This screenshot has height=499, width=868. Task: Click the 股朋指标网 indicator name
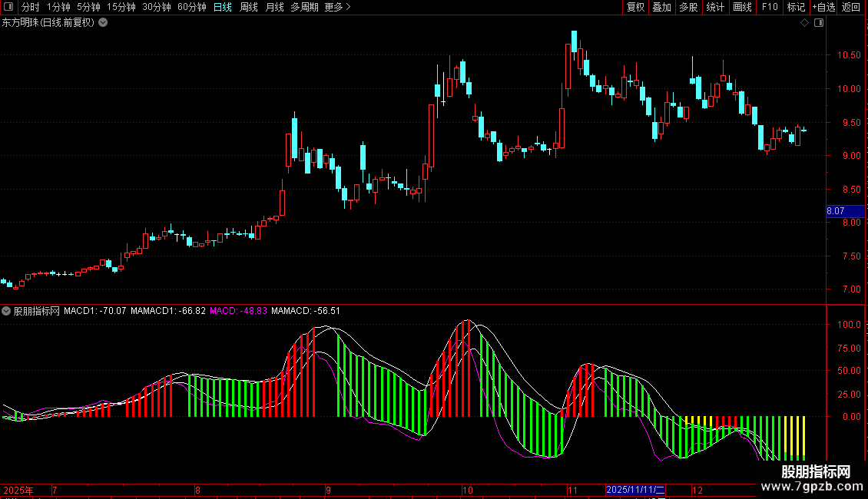click(37, 311)
